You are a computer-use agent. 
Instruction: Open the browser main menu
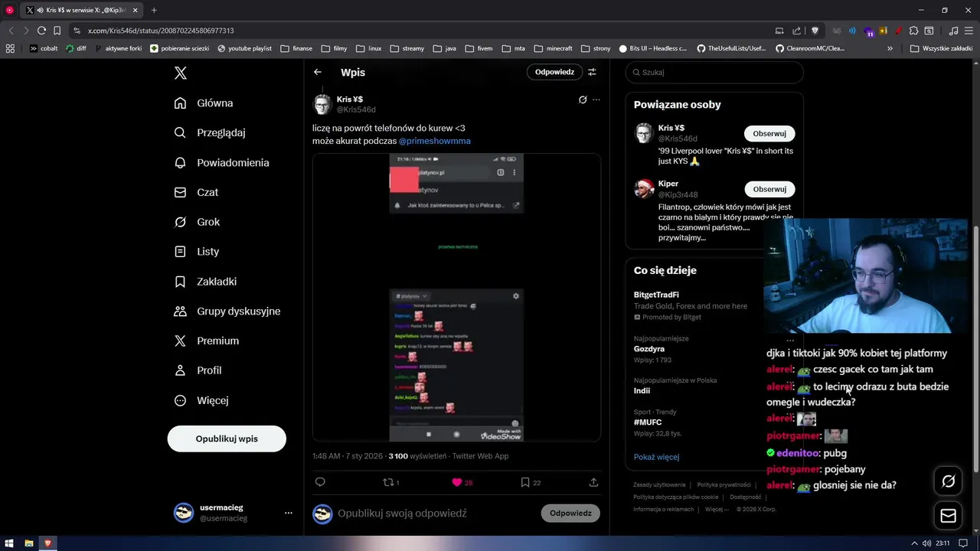969,31
